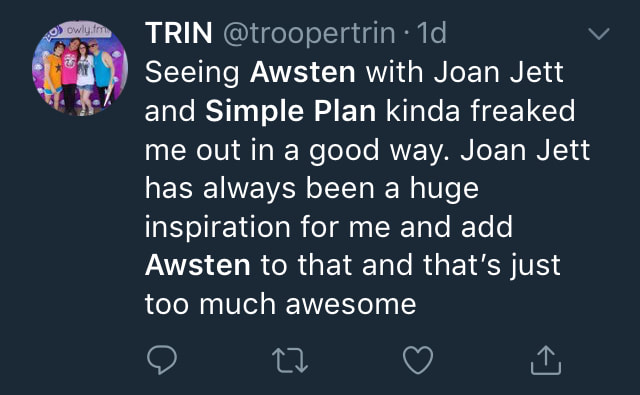
Task: Click the word 'Seeing' starting the tweet
Action: pos(192,73)
